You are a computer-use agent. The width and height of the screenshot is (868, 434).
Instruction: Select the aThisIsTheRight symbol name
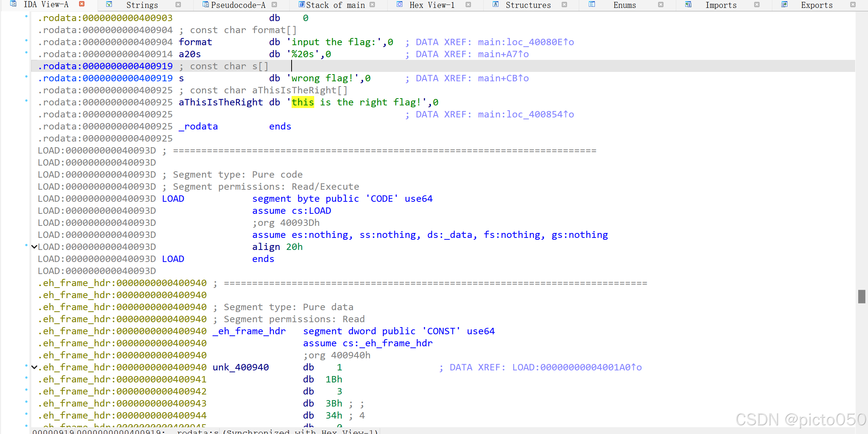click(220, 102)
